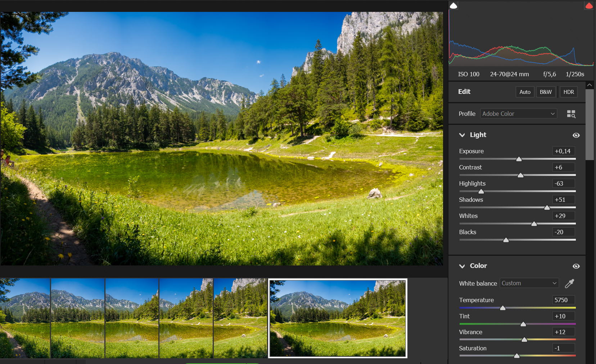Open the profile browser grid icon
This screenshot has height=364, width=596.
pyautogui.click(x=571, y=114)
